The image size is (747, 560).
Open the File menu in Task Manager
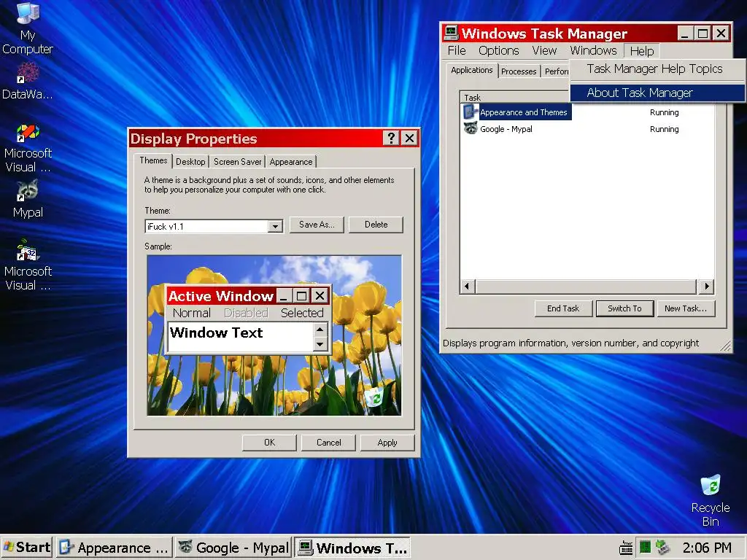coord(457,50)
